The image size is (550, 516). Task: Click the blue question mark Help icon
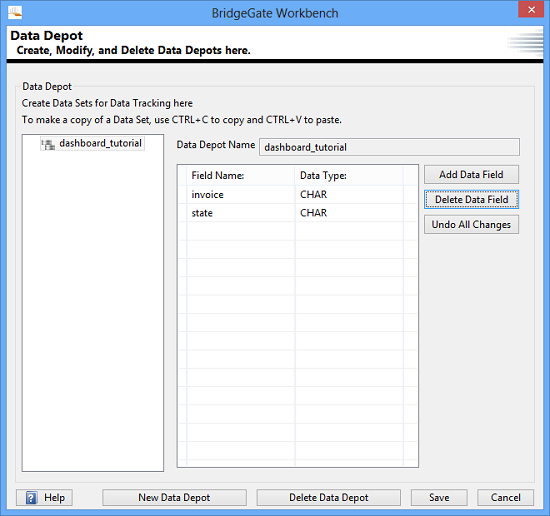[31, 497]
